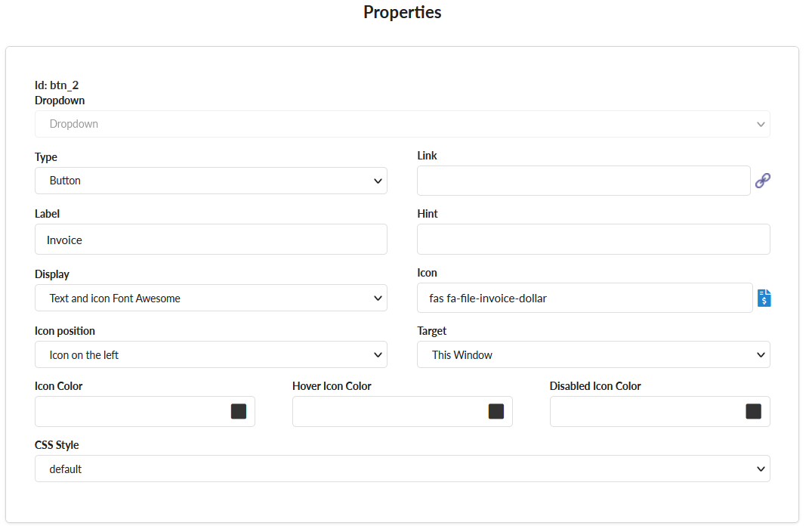Click the Hint input field
This screenshot has height=529, width=812.
(593, 239)
